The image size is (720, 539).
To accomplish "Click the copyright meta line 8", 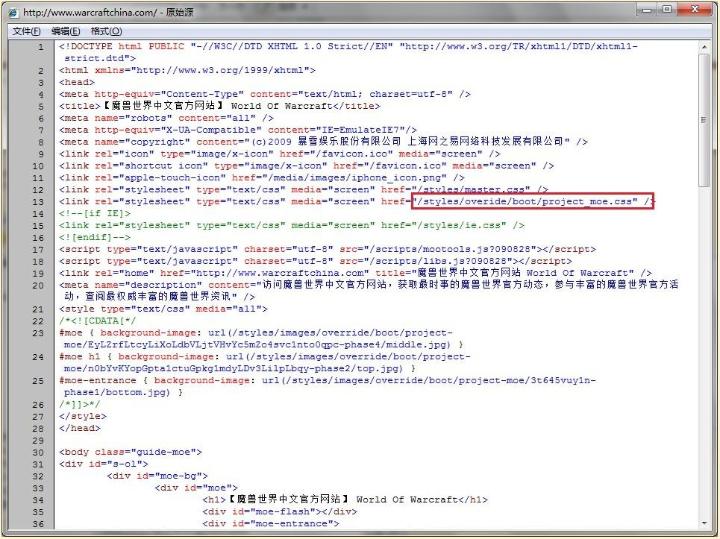I will click(x=323, y=141).
